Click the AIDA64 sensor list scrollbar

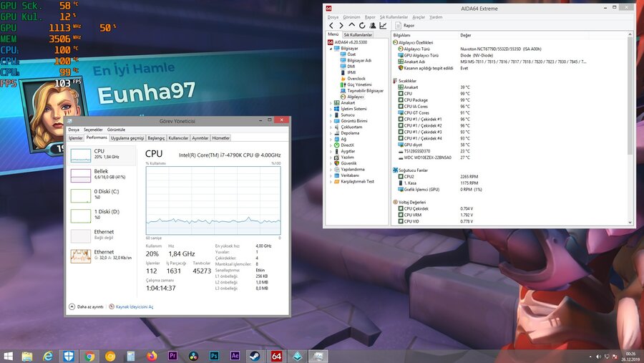click(x=630, y=97)
